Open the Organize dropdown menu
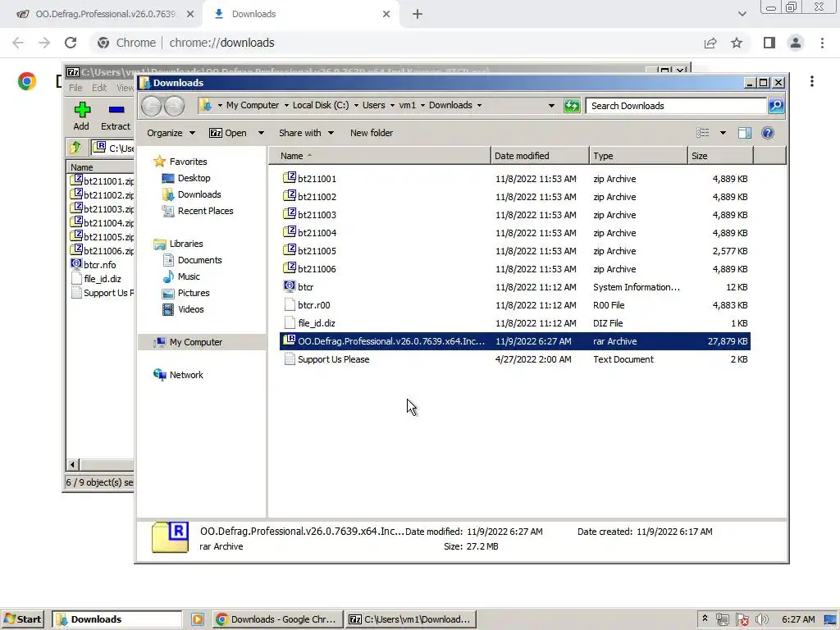Viewport: 840px width, 630px height. click(171, 133)
